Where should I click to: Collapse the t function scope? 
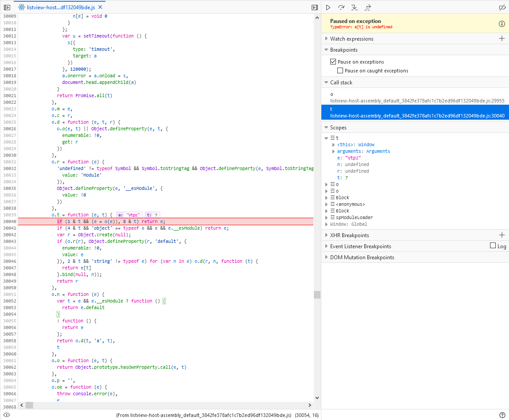(326, 138)
